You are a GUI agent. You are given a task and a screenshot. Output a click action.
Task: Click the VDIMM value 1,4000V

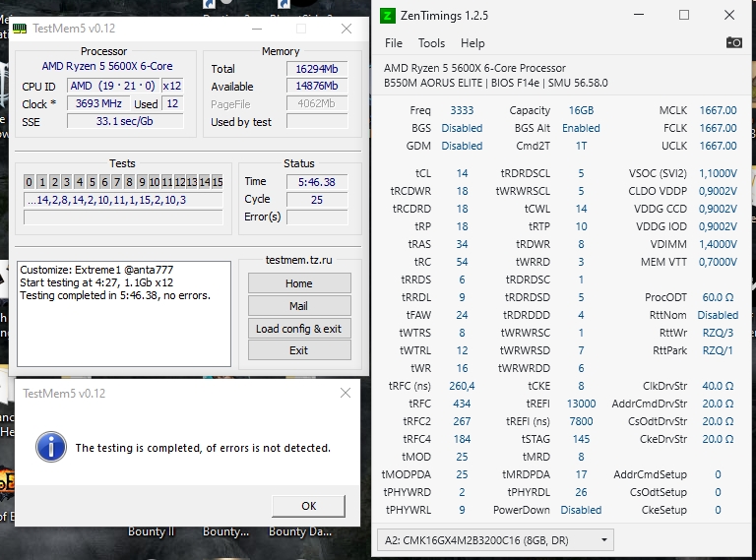[718, 244]
